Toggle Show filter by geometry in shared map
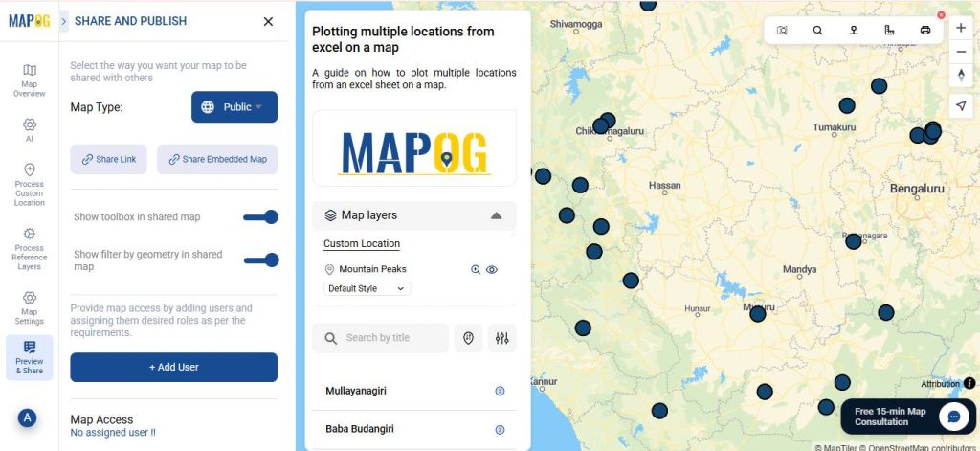The width and height of the screenshot is (980, 451). [260, 260]
